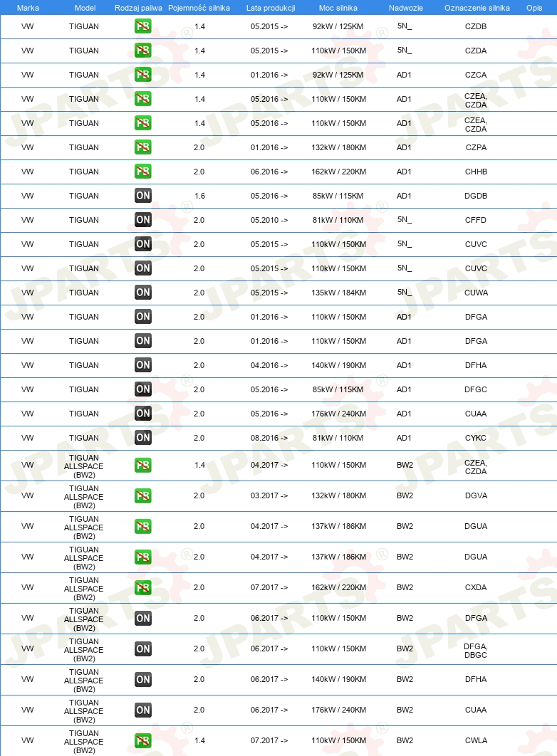Click the CFFD engine code cell

[x=476, y=220]
